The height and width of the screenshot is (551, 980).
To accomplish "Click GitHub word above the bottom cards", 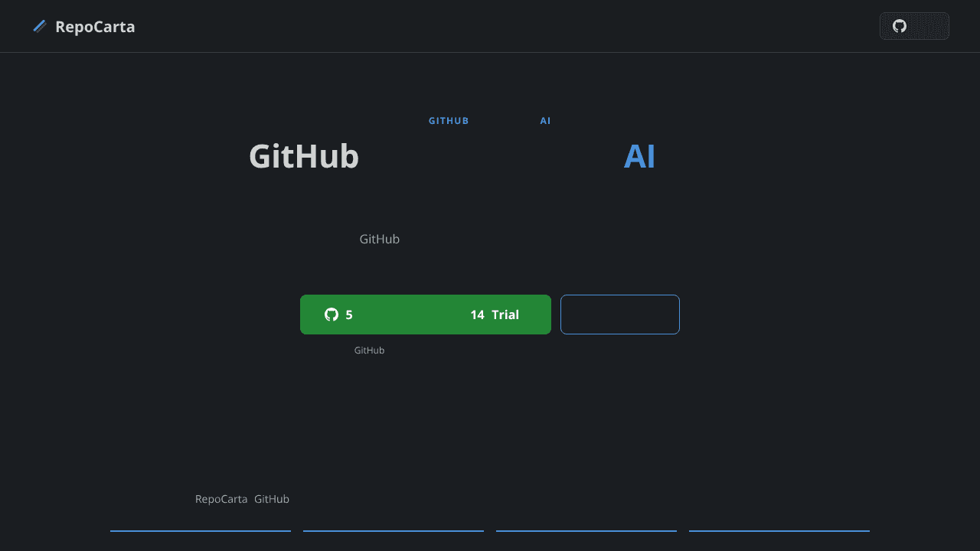I will [272, 499].
